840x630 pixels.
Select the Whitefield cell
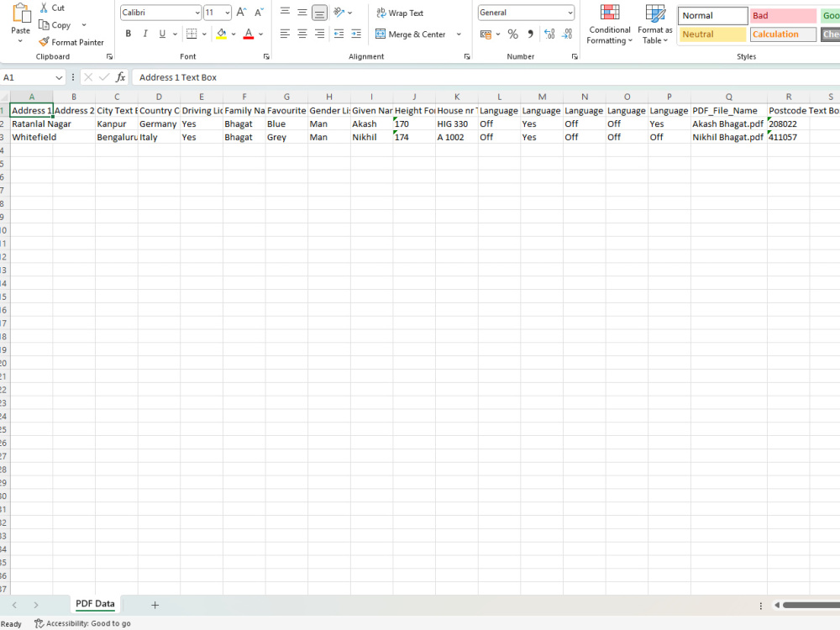tap(32, 137)
